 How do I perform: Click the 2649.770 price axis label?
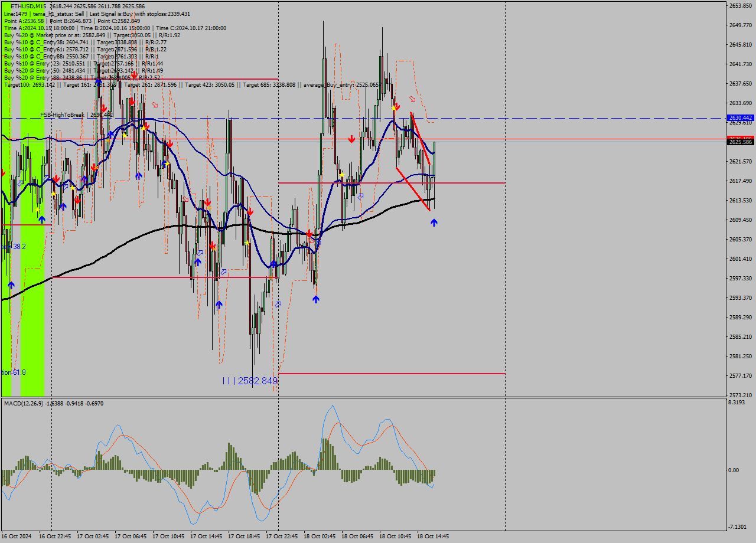[x=740, y=25]
